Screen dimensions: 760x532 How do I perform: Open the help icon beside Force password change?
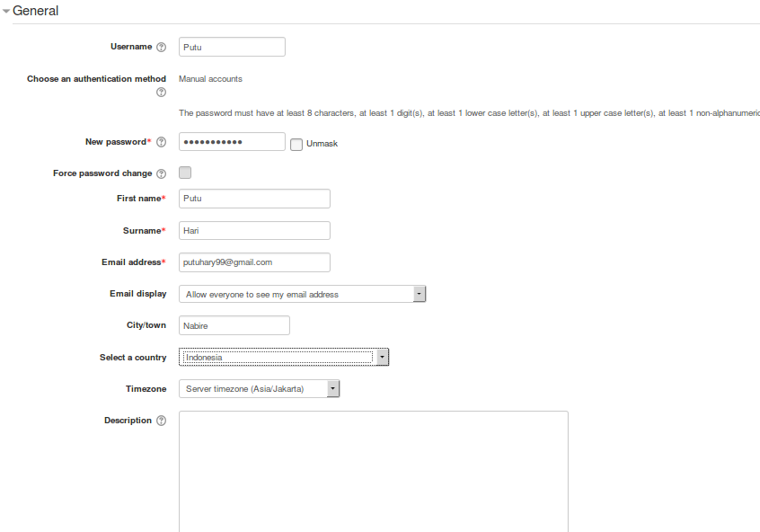(x=162, y=173)
